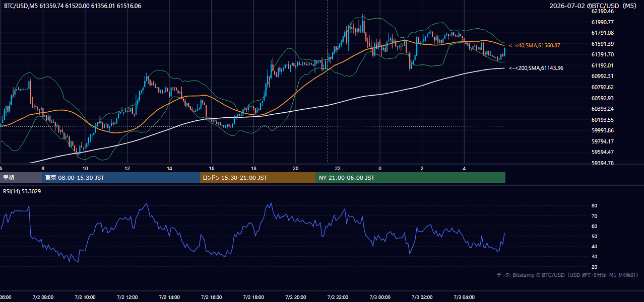Click price level 61591.39 on axis
This screenshot has height=302, width=644.
(x=602, y=44)
